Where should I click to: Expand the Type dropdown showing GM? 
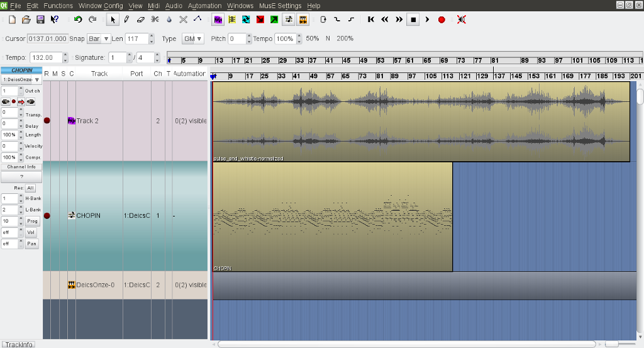tap(192, 39)
